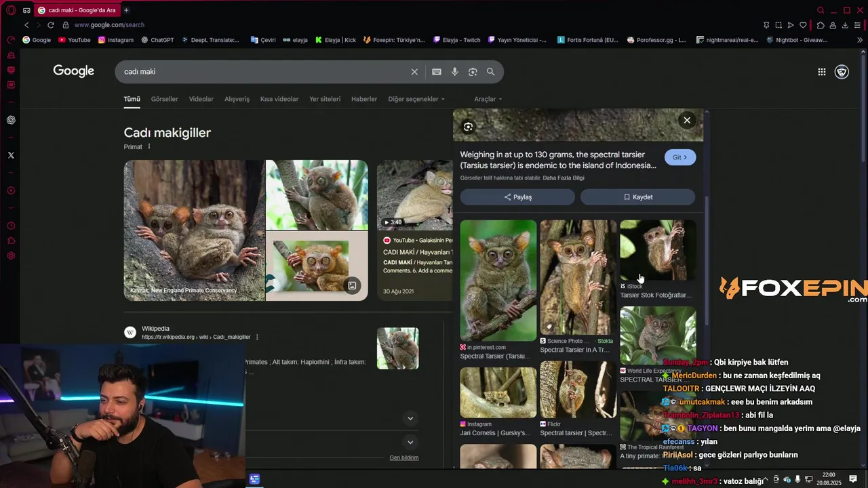Switch to Görseller tab
The height and width of the screenshot is (488, 868).
[165, 99]
